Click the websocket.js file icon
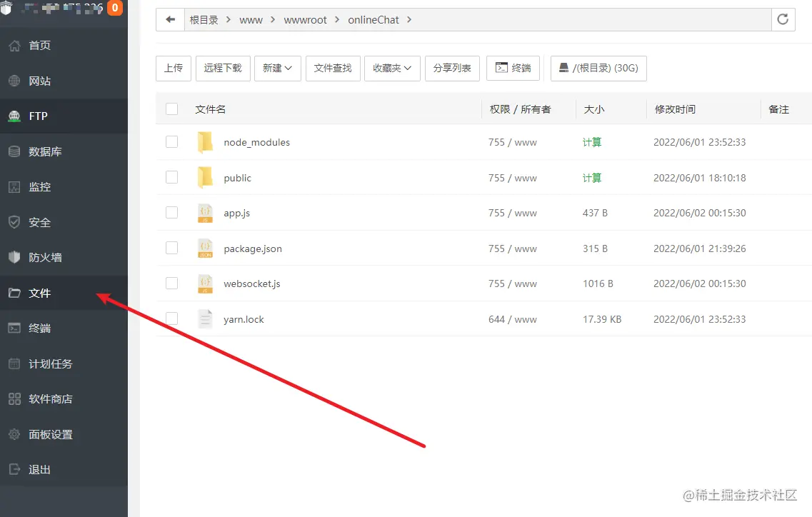812x517 pixels. (x=205, y=283)
